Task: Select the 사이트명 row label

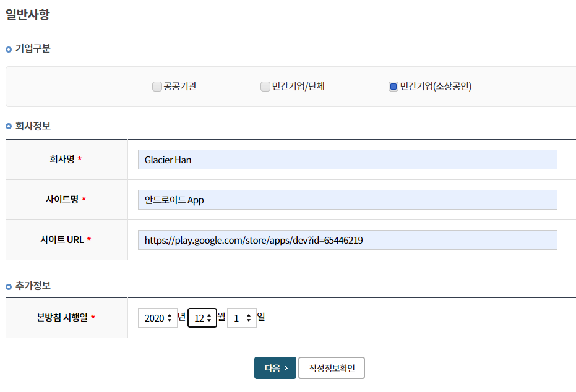Action: pyautogui.click(x=62, y=199)
